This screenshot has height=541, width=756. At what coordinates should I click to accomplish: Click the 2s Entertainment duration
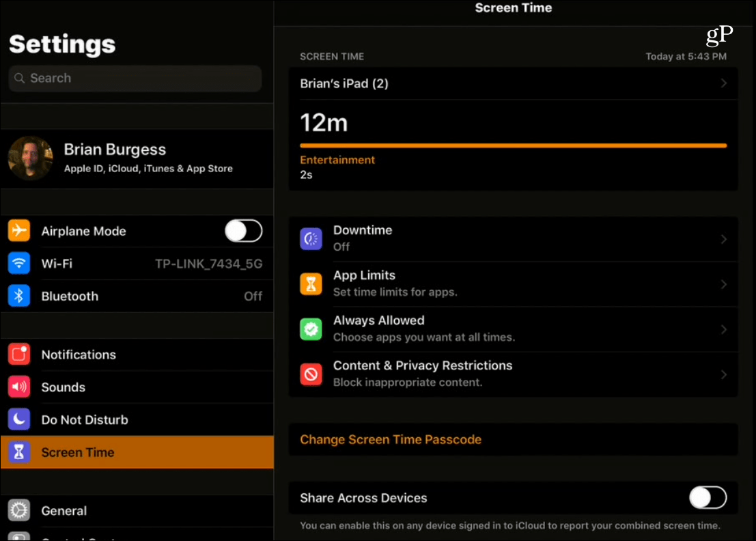coord(306,175)
